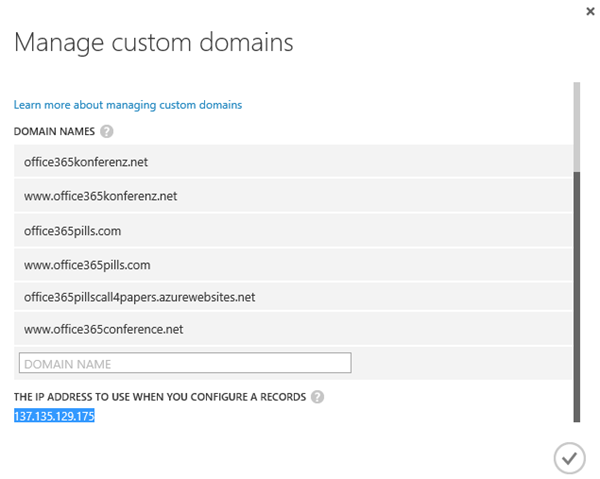Click the DOMAIN NAMES section label
The height and width of the screenshot is (479, 600).
(x=54, y=131)
